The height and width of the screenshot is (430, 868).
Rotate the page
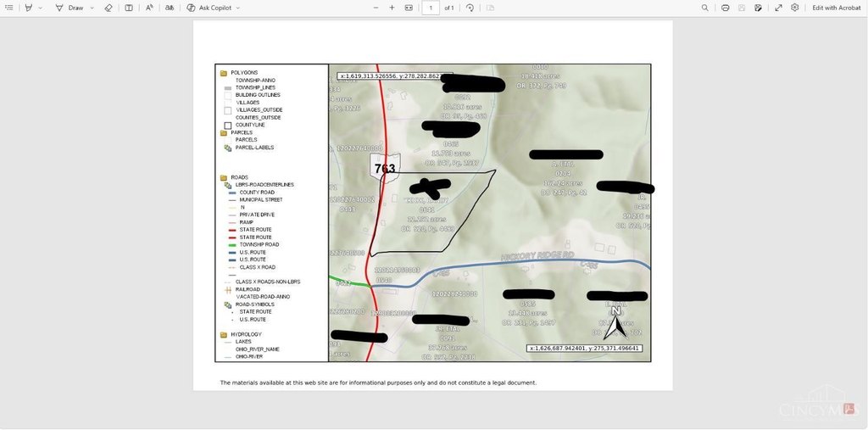[470, 8]
